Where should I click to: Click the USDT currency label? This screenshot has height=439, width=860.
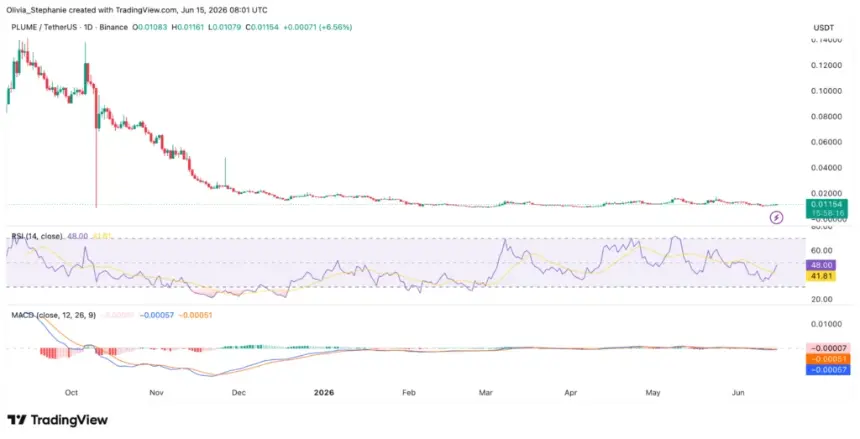822,27
